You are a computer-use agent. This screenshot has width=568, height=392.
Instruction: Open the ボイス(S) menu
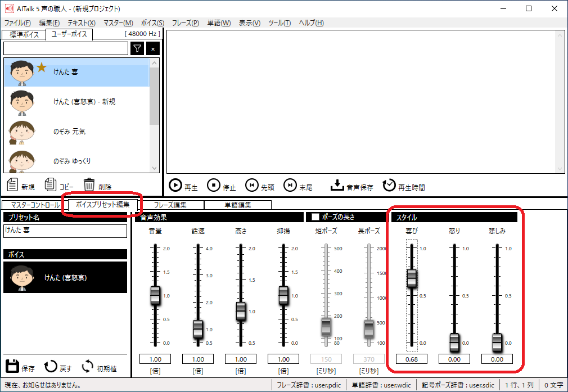point(152,23)
